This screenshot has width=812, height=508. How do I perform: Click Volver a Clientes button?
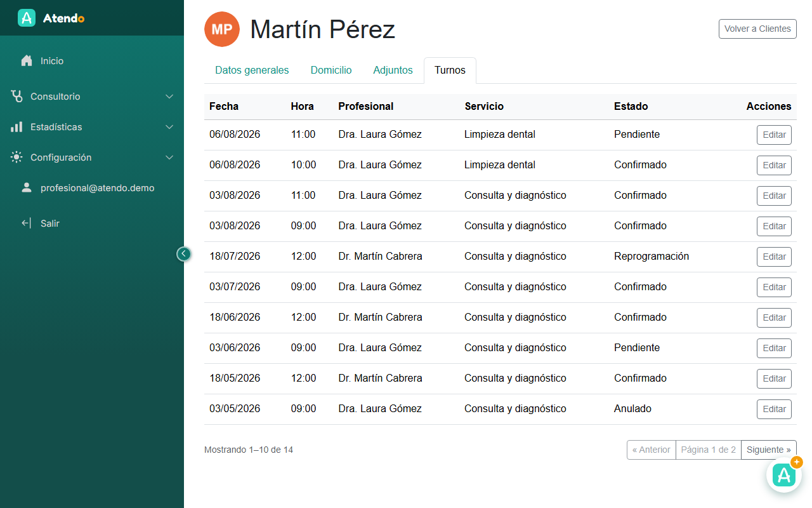click(x=757, y=29)
